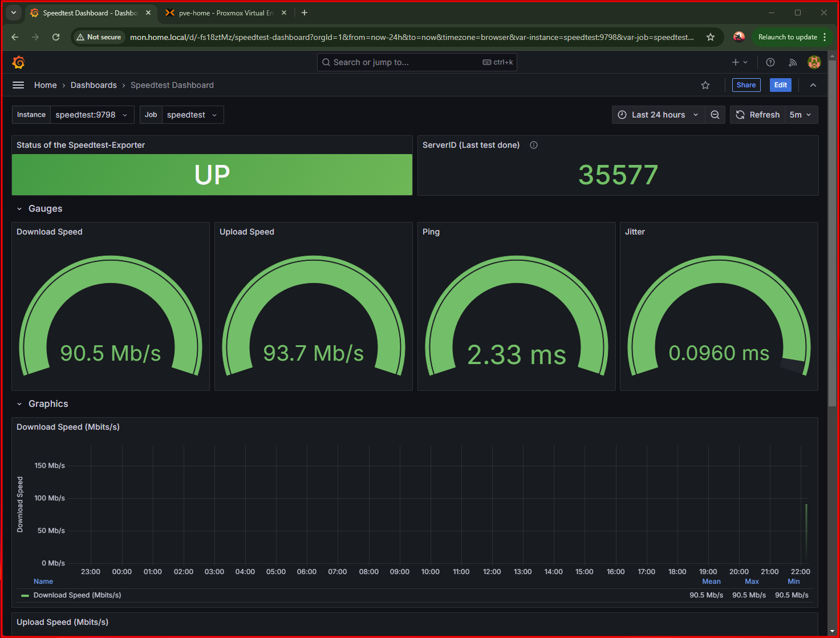
Task: Toggle Download Speed (Mbits/s) legend series
Action: [x=77, y=595]
